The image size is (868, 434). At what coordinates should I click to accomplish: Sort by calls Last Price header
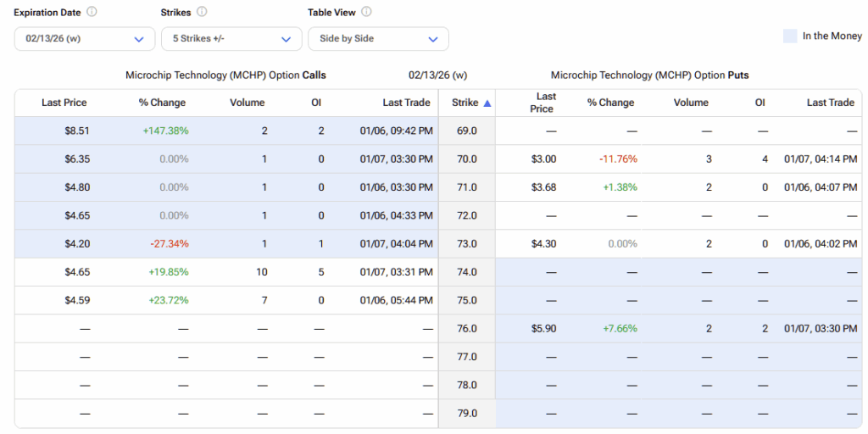(64, 103)
